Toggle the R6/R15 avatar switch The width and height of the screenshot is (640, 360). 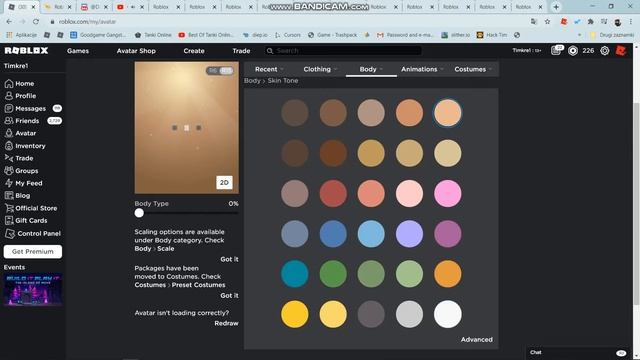click(220, 71)
